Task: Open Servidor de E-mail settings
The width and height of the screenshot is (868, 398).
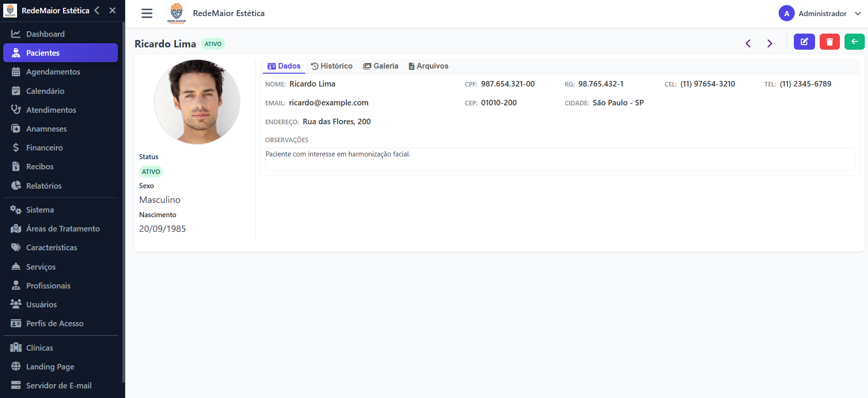Action: coord(58,386)
